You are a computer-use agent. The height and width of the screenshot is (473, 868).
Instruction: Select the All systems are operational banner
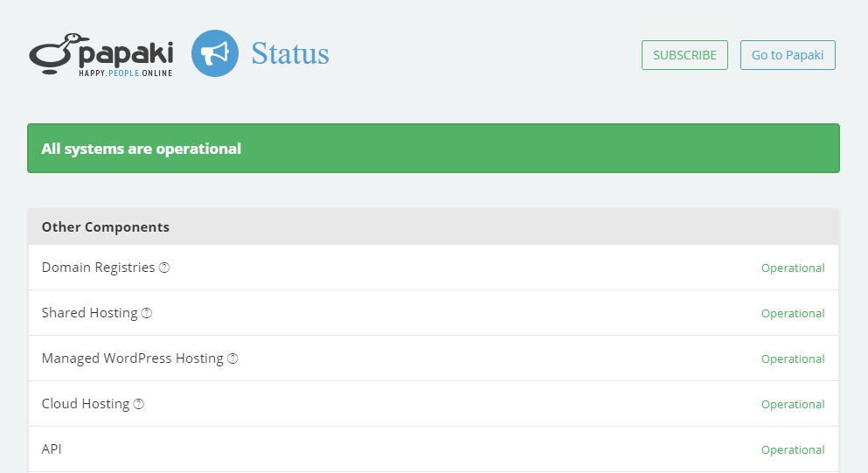[434, 148]
